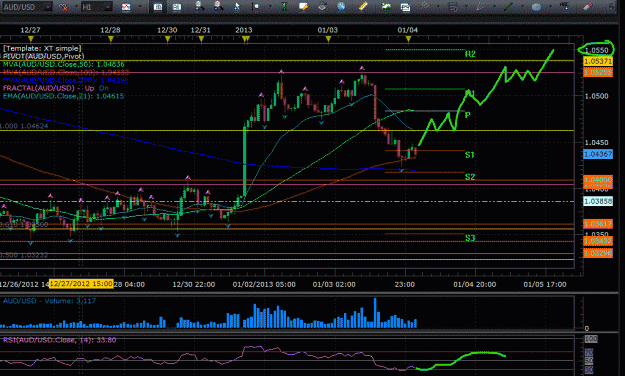
Task: Click the 1.03858 white price tag
Action: [598, 201]
